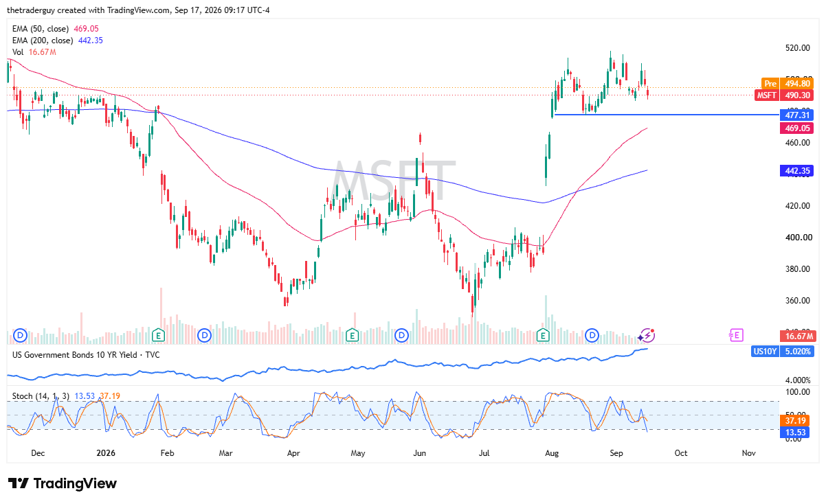The image size is (826, 504).
Task: Click the 2026 label on time axis
Action: point(105,453)
